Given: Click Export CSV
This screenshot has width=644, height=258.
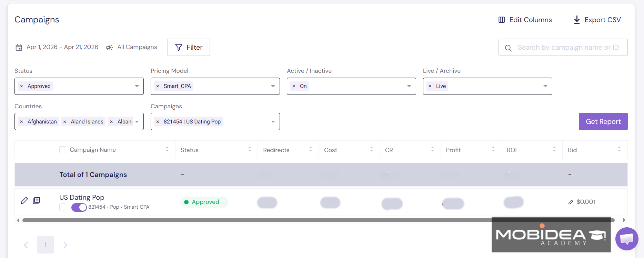Looking at the screenshot, I should pyautogui.click(x=597, y=20).
